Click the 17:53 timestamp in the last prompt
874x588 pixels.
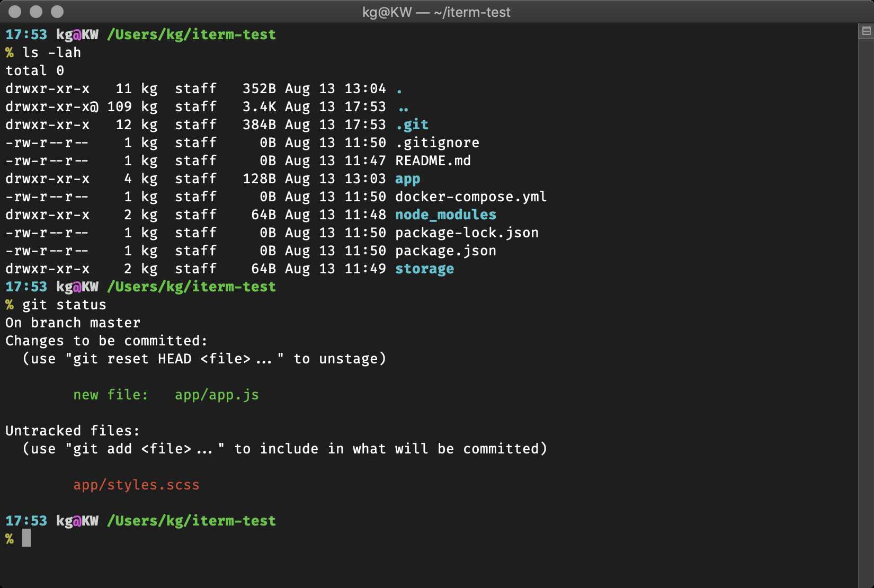pos(26,520)
